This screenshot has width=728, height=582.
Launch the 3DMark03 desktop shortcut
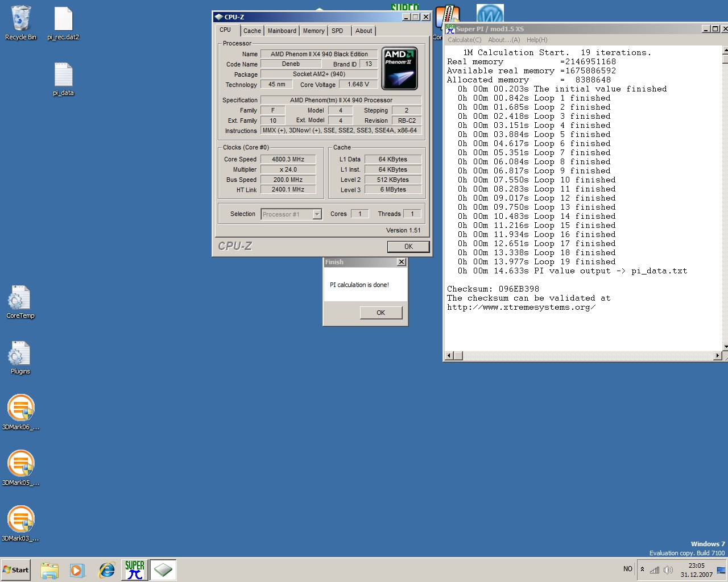[20, 523]
